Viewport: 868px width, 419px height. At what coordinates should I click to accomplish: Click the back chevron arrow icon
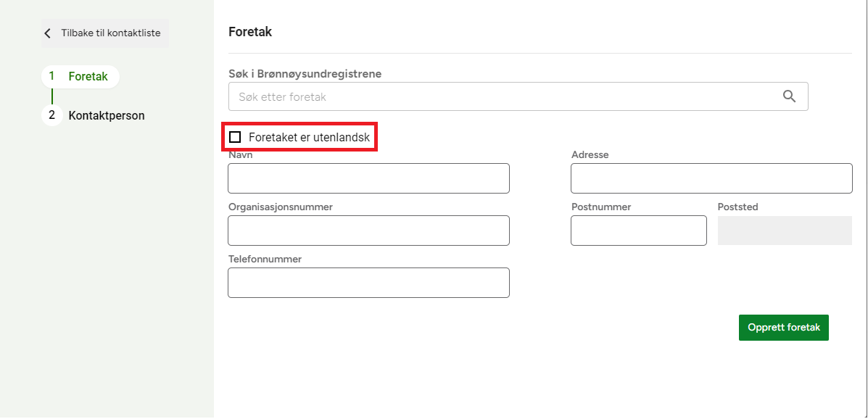pos(48,33)
